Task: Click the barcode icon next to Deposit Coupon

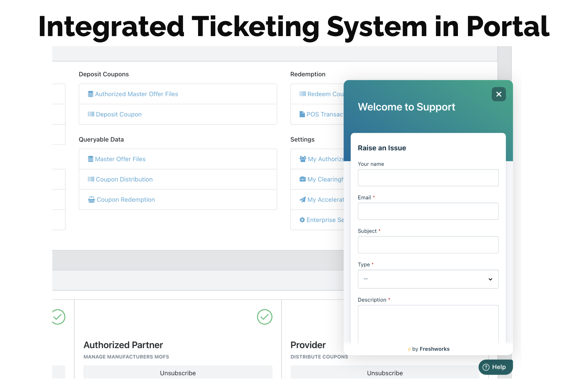Action: pos(91,114)
